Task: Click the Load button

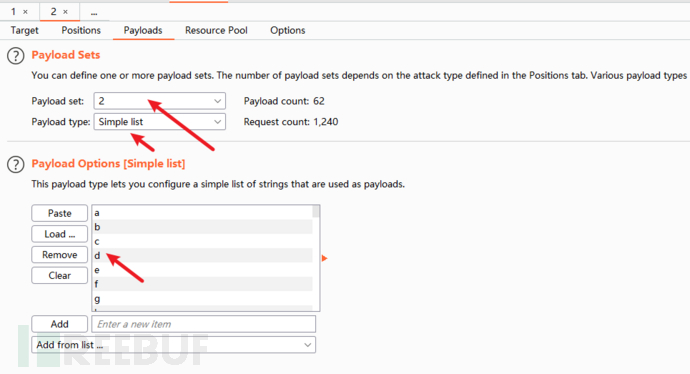Action: click(x=59, y=234)
